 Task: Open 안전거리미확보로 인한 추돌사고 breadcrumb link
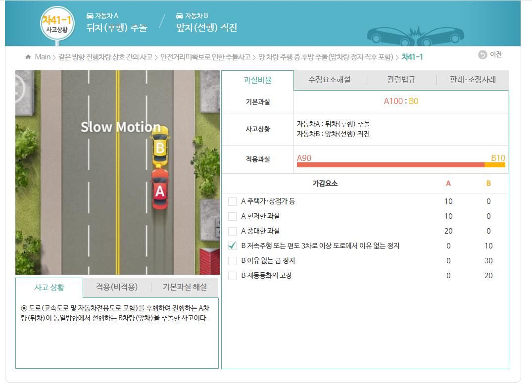click(x=205, y=57)
